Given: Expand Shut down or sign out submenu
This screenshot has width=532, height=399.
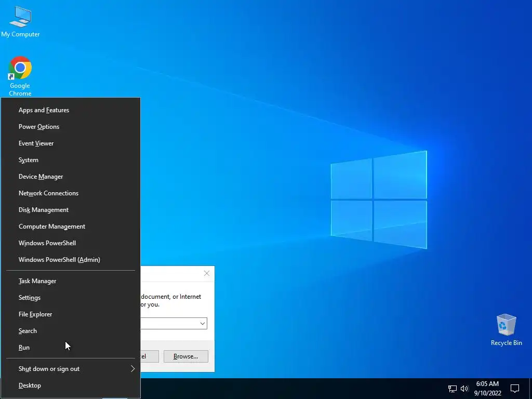Looking at the screenshot, I should pyautogui.click(x=71, y=369).
